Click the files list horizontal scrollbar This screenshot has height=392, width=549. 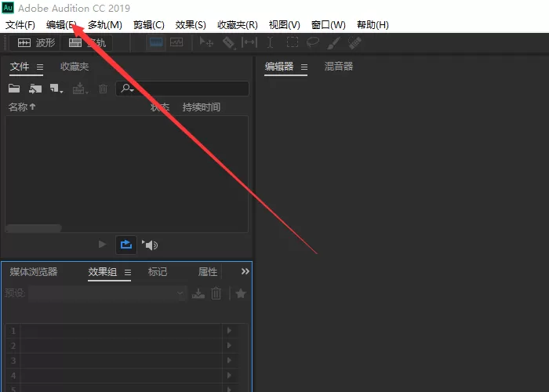[34, 228]
